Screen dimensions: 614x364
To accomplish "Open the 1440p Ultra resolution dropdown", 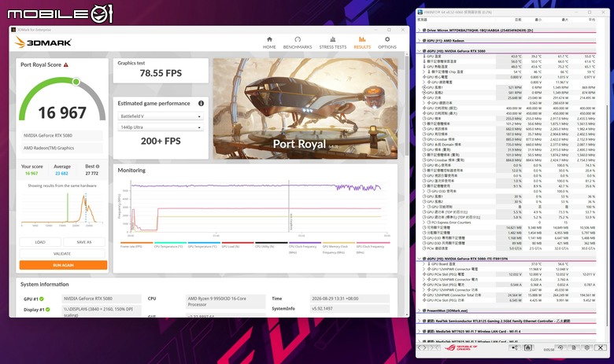I will [161, 127].
